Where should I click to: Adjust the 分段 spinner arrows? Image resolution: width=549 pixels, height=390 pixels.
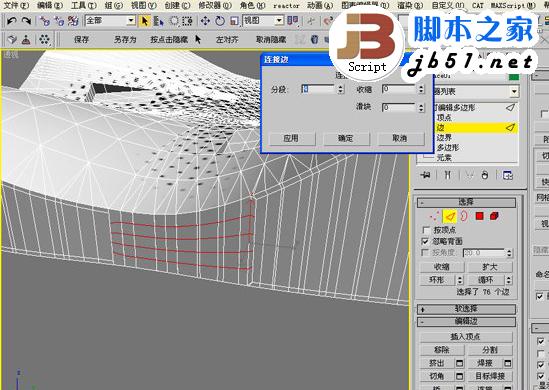(341, 89)
